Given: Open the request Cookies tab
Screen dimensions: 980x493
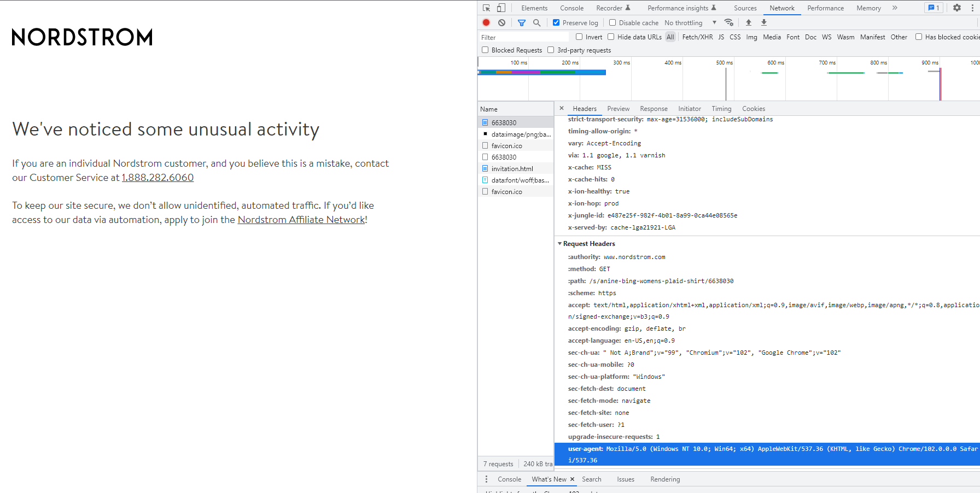Looking at the screenshot, I should [753, 108].
